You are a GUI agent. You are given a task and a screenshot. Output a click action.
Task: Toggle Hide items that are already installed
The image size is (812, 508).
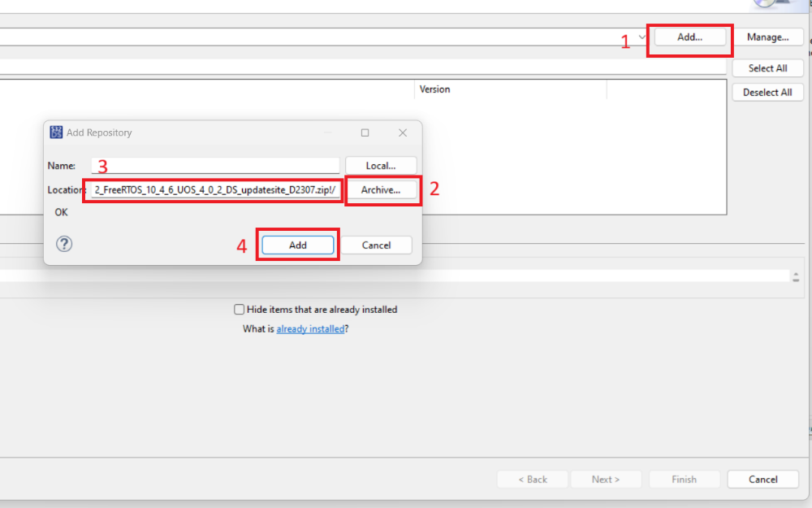coord(239,310)
